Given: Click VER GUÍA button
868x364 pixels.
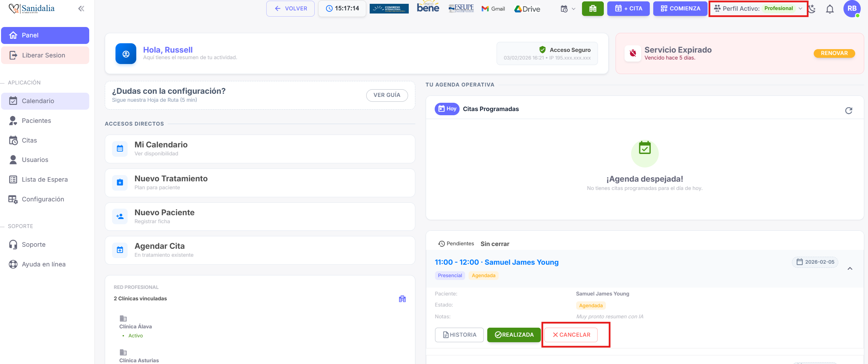Looking at the screenshot, I should tap(387, 95).
